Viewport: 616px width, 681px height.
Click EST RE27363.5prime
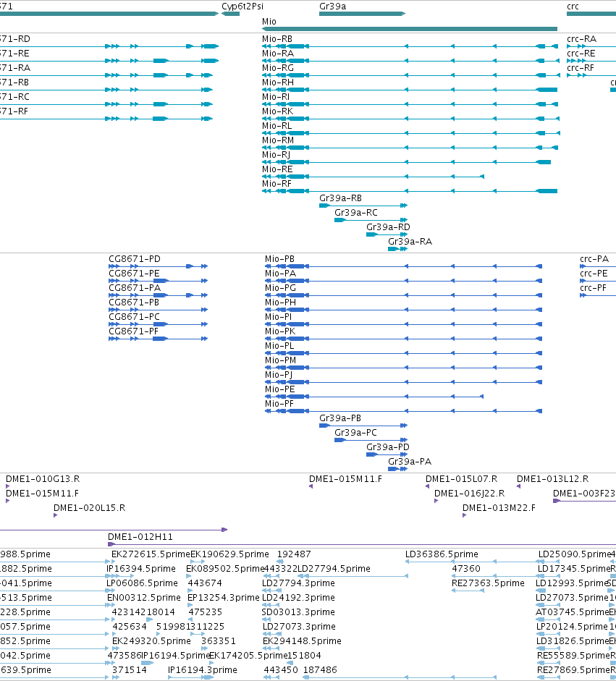(489, 583)
